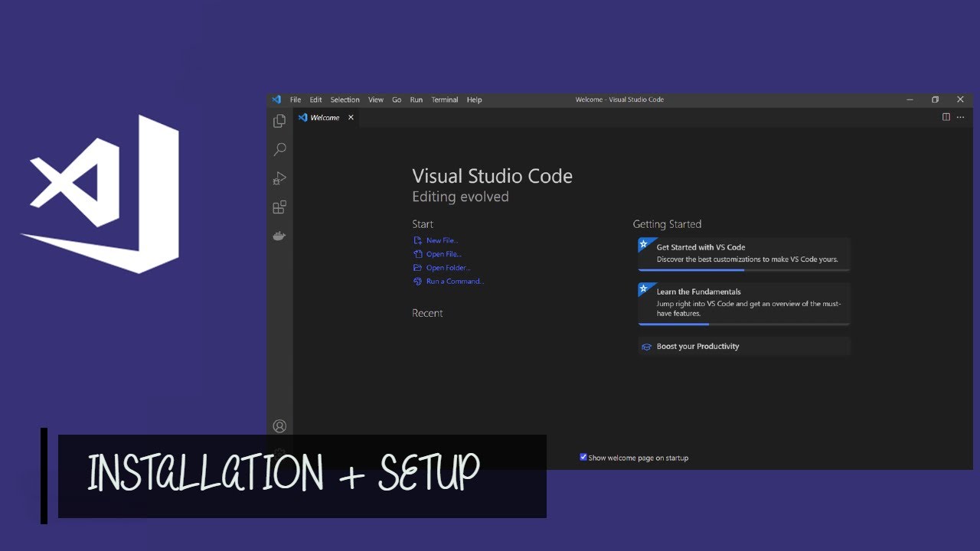The image size is (980, 551).
Task: Click the window title Welcome - Visual Studio Code
Action: coord(619,99)
